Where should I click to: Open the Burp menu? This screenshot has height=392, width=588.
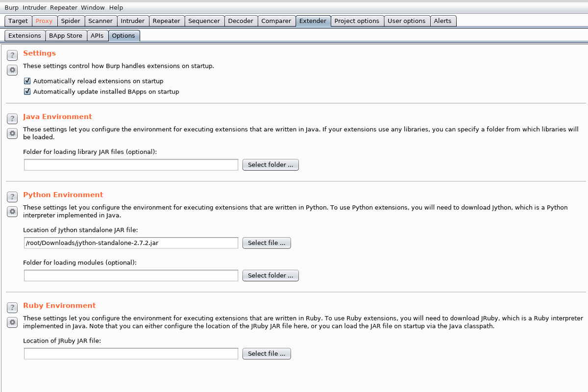click(12, 7)
